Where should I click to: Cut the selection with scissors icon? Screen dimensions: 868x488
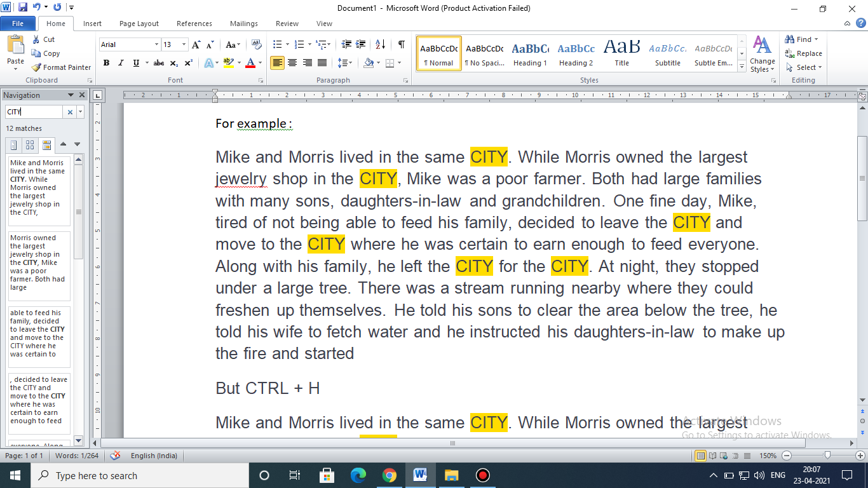(x=43, y=39)
